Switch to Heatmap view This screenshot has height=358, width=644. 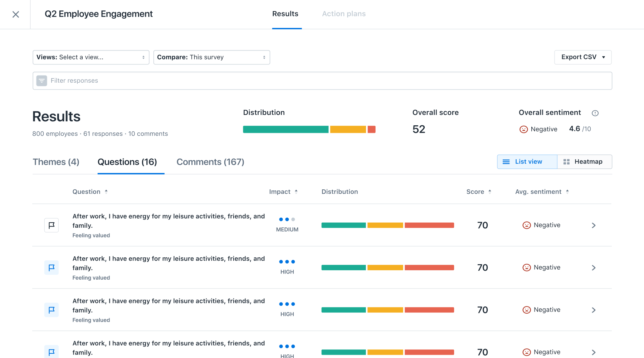pos(585,161)
